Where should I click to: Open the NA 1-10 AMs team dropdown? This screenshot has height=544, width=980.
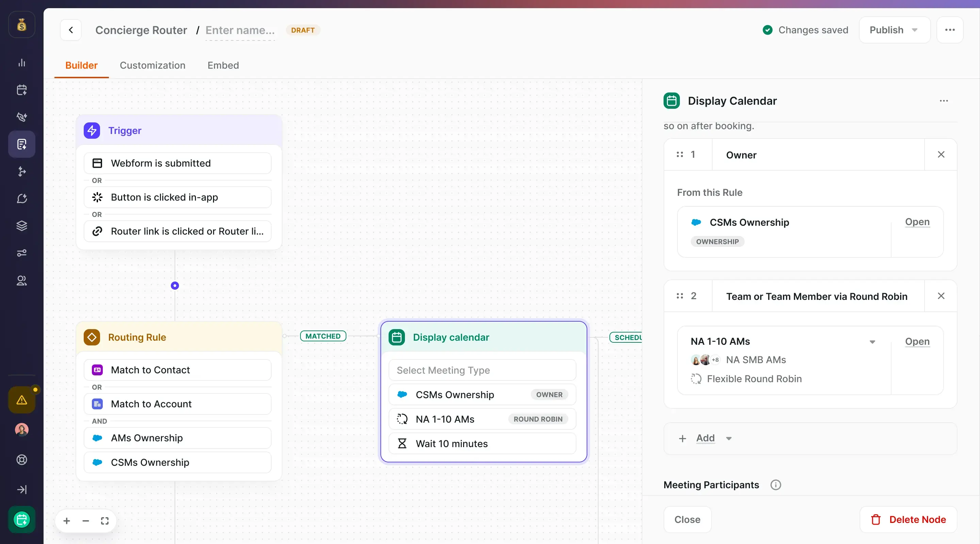[x=872, y=342]
